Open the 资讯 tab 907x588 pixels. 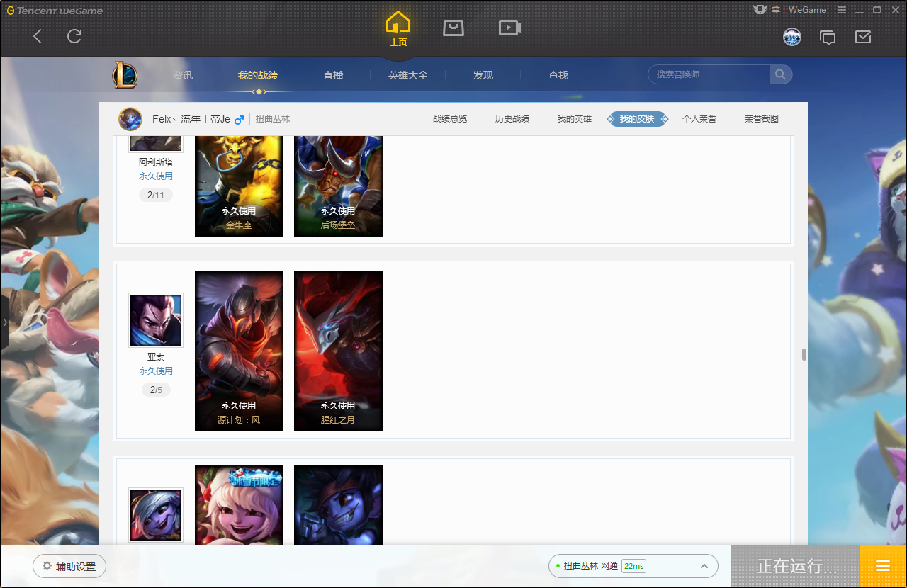183,75
